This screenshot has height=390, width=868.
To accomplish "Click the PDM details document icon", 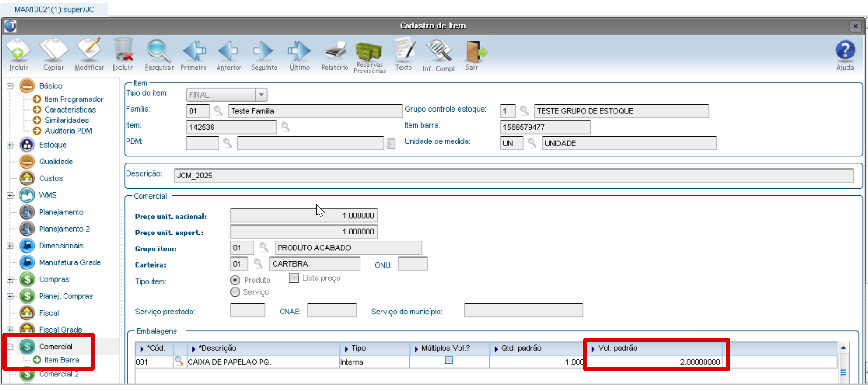I will (391, 143).
